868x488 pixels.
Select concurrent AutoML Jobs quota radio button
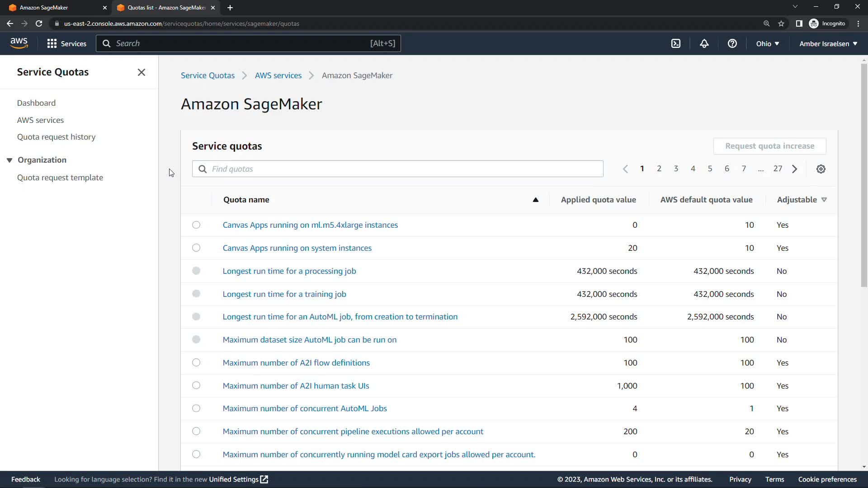[196, 408]
